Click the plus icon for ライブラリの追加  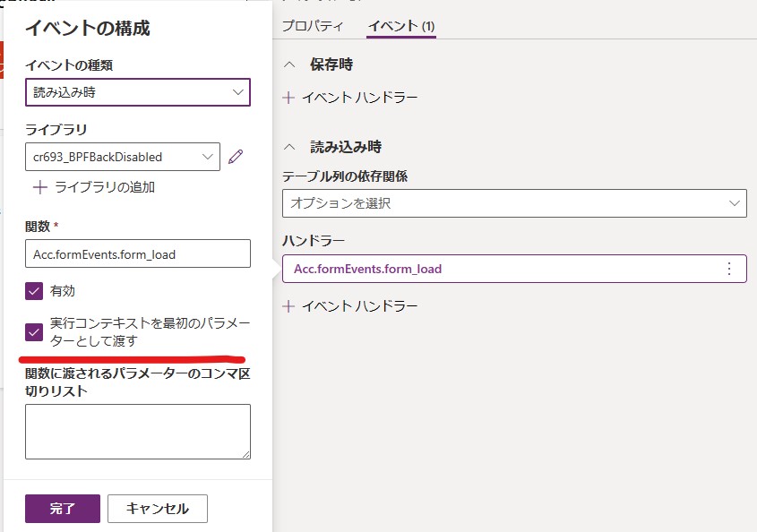pyautogui.click(x=40, y=187)
